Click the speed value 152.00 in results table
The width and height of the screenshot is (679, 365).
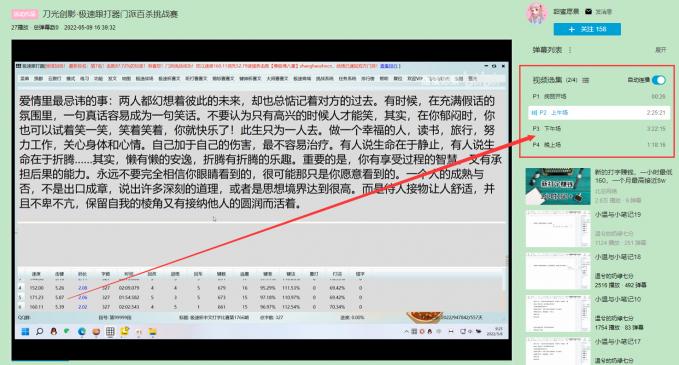point(37,288)
